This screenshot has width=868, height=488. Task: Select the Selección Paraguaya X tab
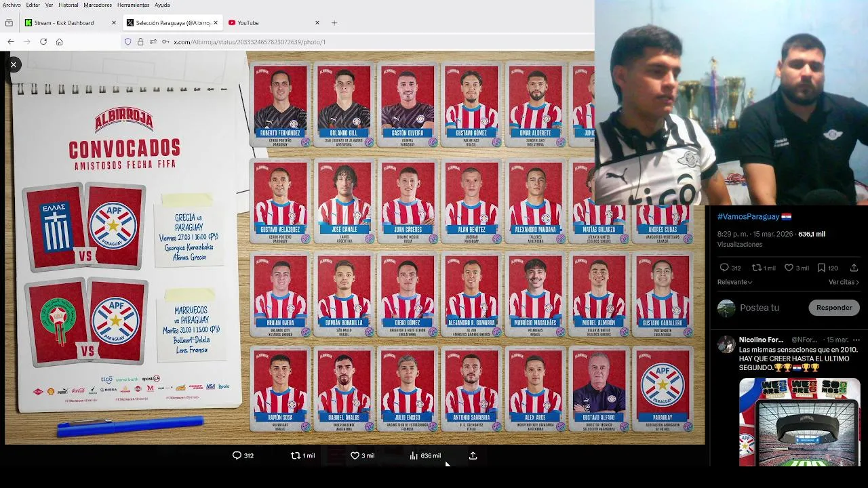[173, 22]
